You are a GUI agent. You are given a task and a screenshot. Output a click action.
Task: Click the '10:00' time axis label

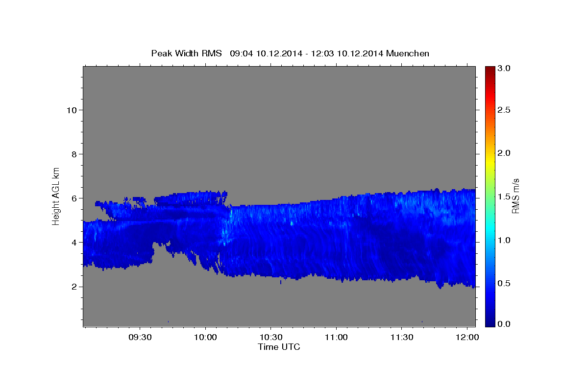(205, 338)
